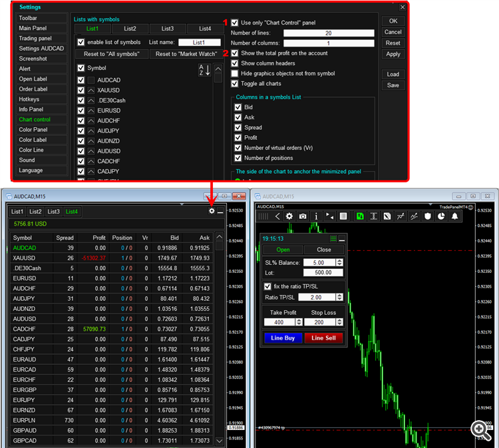Toggle the green trading panel icon

coord(360,216)
